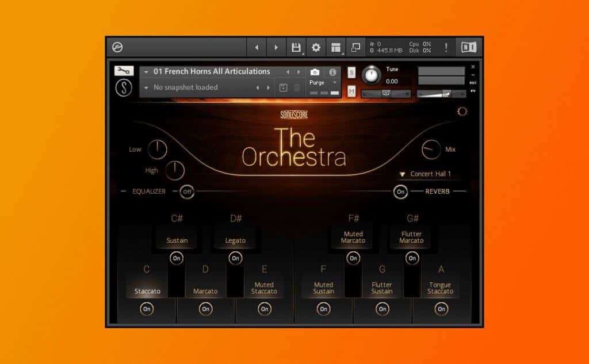Screen dimensions: 589x364
Task: Open the workspace layout panel icon
Action: (x=336, y=47)
